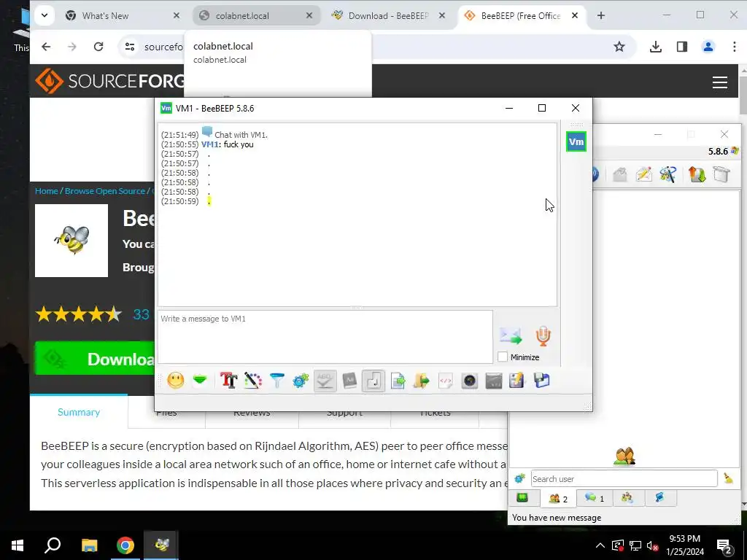This screenshot has height=560, width=747.
Task: Send message with the envelope arrow button
Action: pos(511,336)
